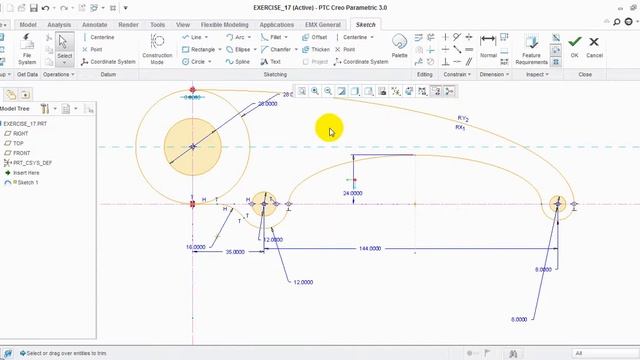The height and width of the screenshot is (360, 640).
Task: Choose the Text sketch tool
Action: pyautogui.click(x=271, y=62)
